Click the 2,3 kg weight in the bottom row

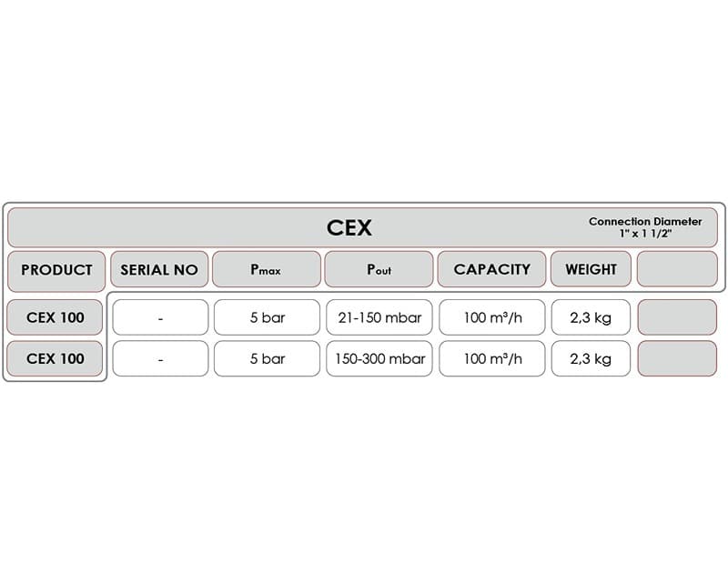coord(591,358)
